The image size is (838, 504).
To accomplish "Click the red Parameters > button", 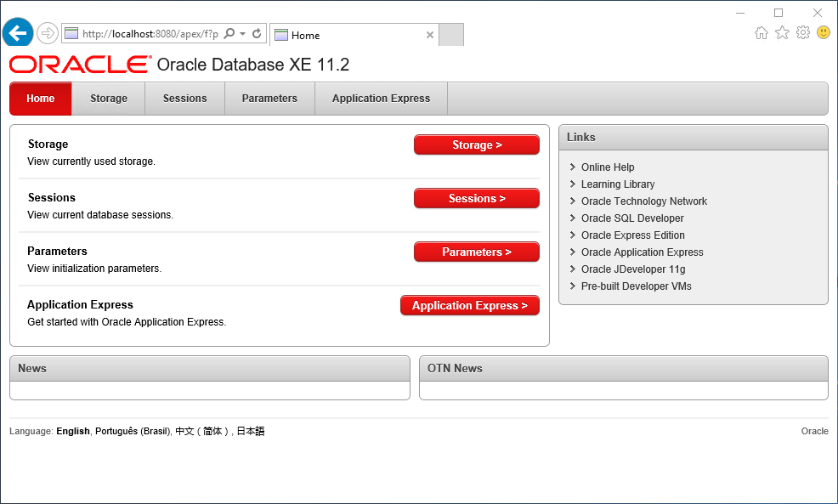I will click(x=477, y=252).
